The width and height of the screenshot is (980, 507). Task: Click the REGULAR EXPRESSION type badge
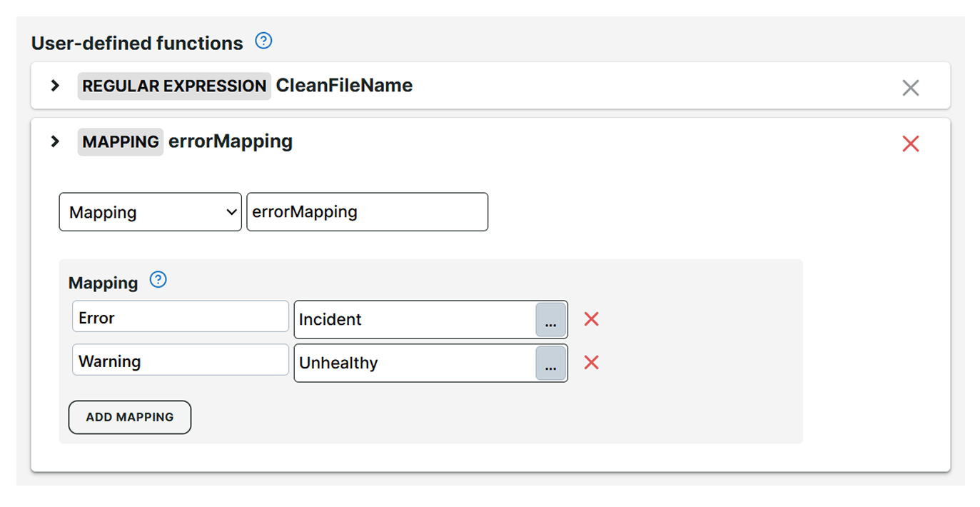click(x=174, y=86)
